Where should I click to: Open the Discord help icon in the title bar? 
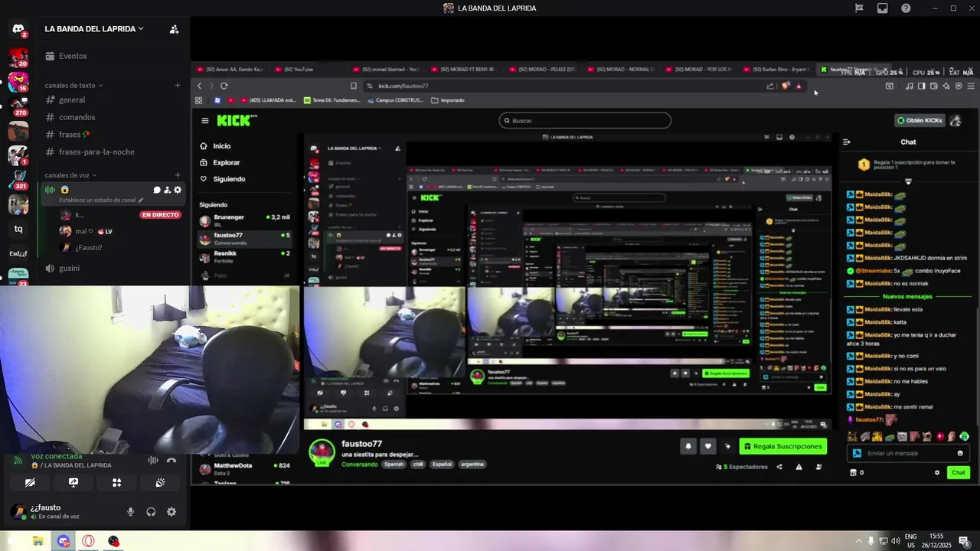(906, 8)
